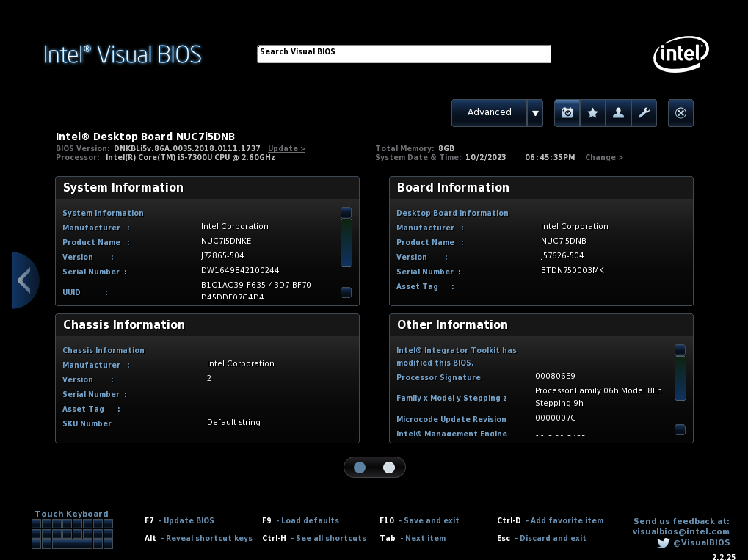Select the second page indicator dot
The width and height of the screenshot is (748, 560).
point(389,468)
